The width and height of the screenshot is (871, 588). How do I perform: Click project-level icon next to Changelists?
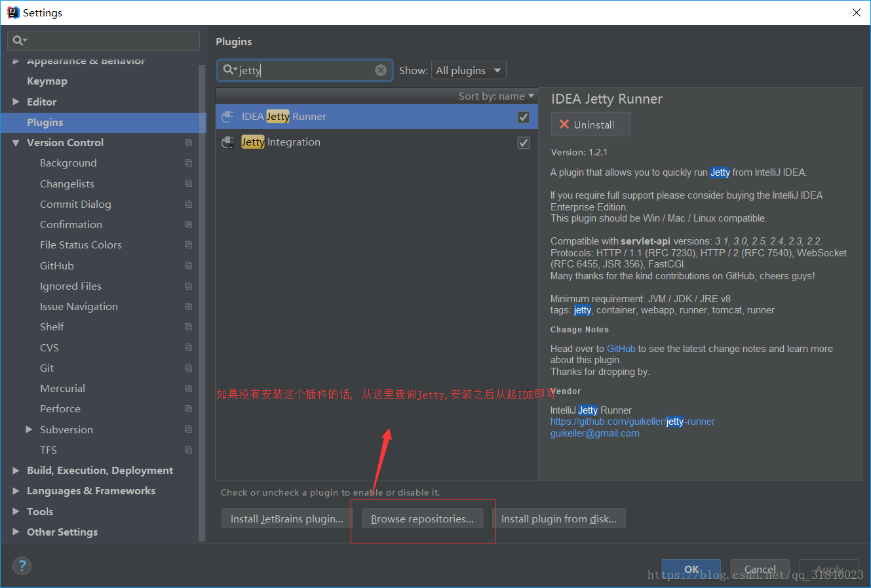pyautogui.click(x=188, y=184)
